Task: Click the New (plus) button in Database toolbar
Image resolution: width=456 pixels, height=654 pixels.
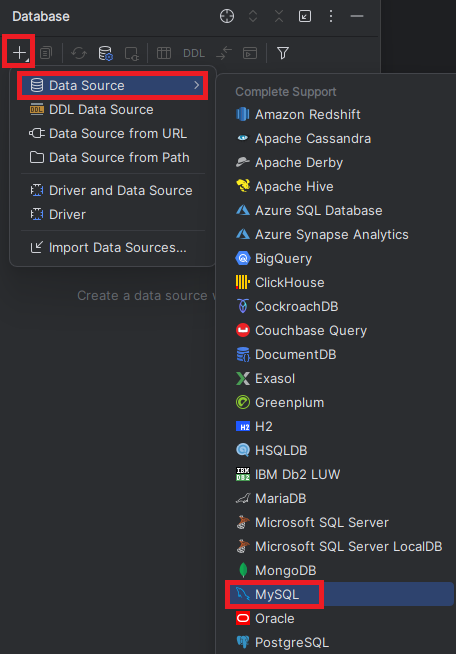Action: [x=19, y=53]
